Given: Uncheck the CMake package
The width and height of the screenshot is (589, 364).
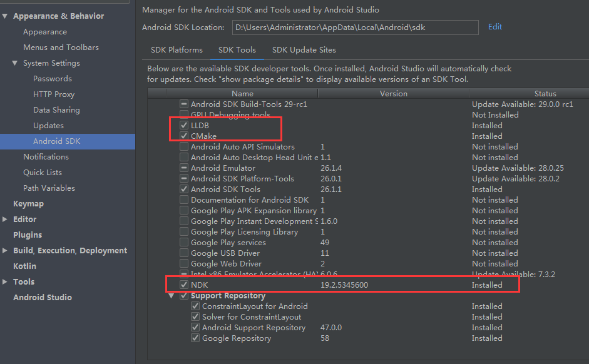Looking at the screenshot, I should (183, 135).
